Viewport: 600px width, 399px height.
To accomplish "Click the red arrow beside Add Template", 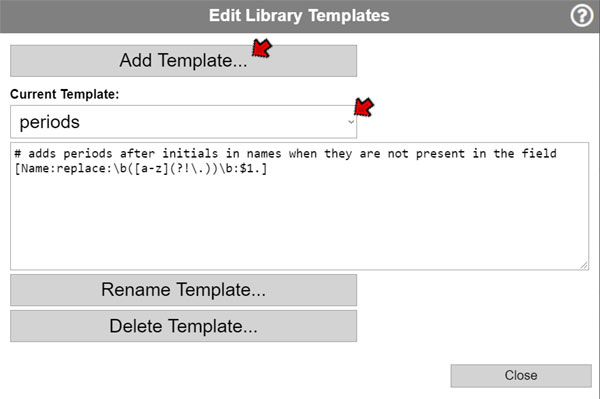I will point(262,49).
